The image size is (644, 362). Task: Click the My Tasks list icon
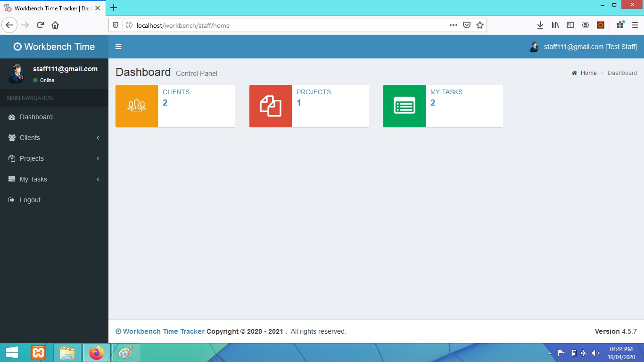click(x=11, y=179)
